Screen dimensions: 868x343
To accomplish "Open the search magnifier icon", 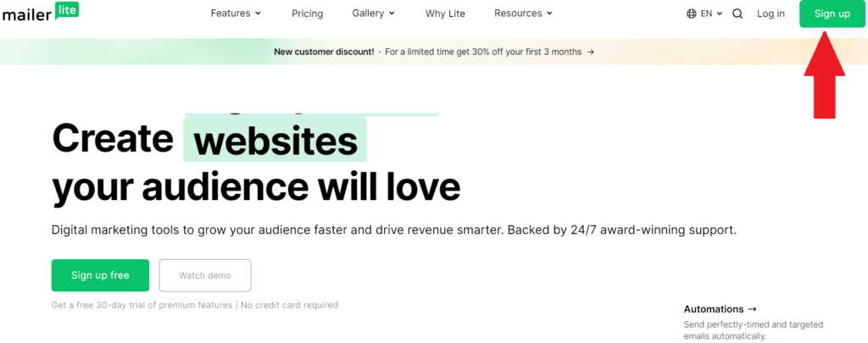I will (737, 14).
